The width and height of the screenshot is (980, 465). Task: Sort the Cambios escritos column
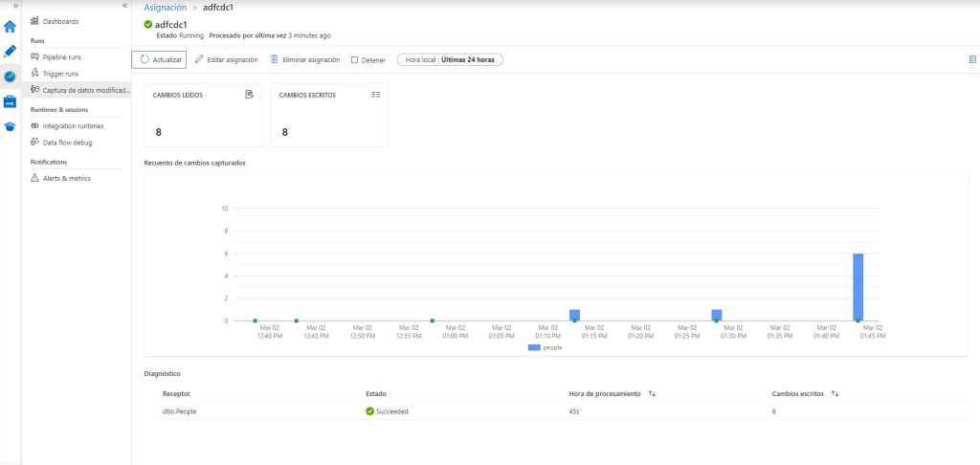pyautogui.click(x=835, y=393)
